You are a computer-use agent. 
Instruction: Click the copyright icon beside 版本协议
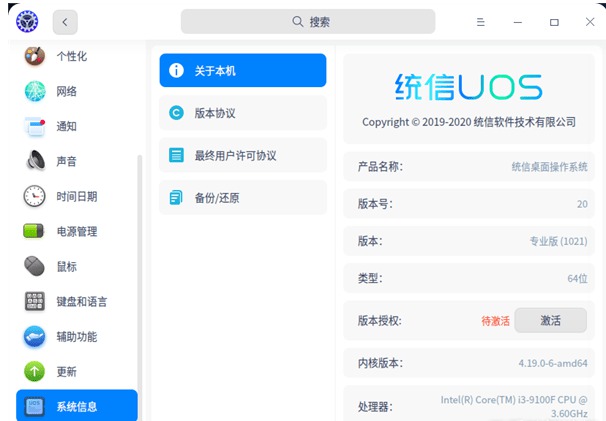[x=176, y=113]
